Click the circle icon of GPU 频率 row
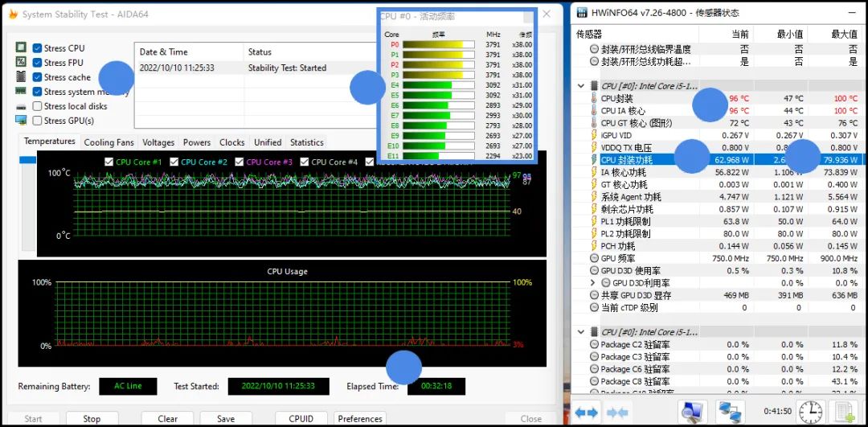The image size is (868, 427). point(594,259)
